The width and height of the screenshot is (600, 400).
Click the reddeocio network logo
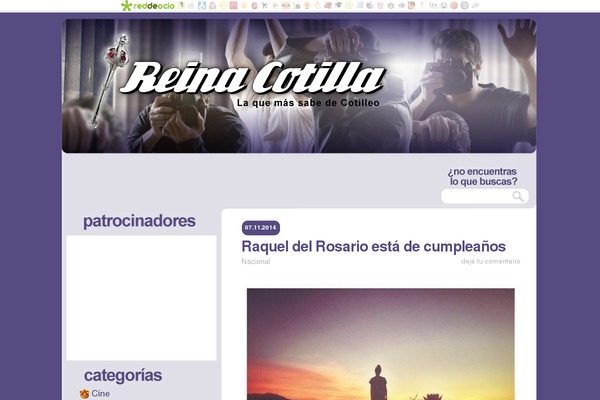(148, 5)
